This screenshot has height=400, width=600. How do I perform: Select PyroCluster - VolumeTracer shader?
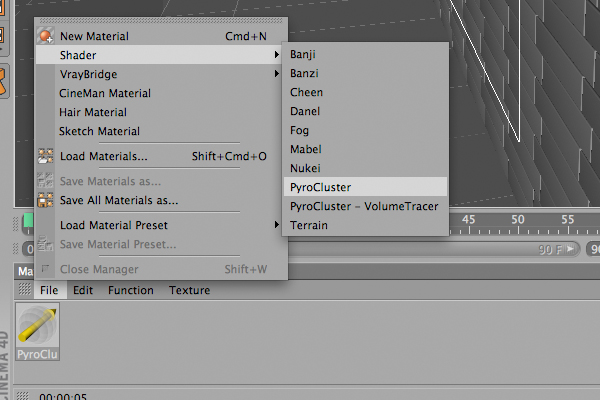point(365,206)
